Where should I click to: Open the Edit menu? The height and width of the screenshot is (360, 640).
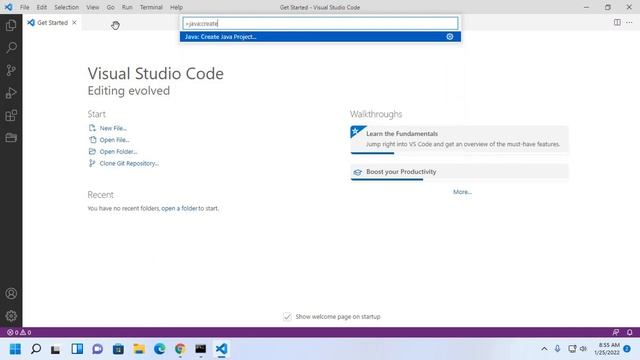pyautogui.click(x=42, y=7)
